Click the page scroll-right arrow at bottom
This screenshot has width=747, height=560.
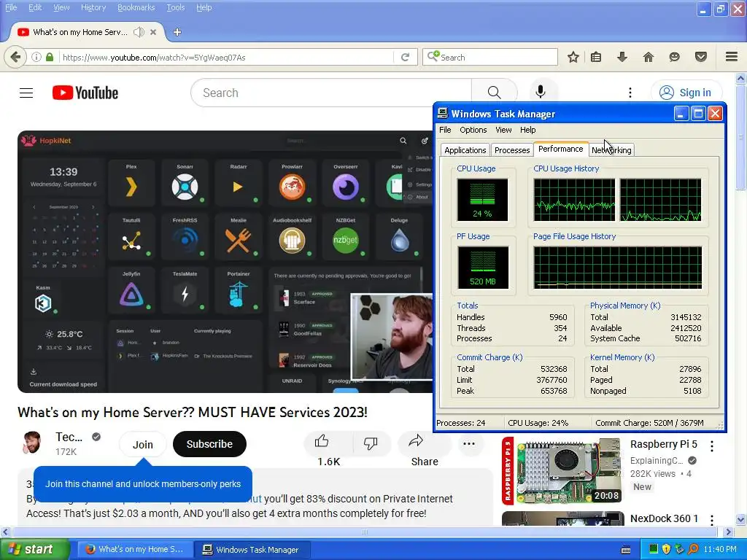tap(728, 532)
